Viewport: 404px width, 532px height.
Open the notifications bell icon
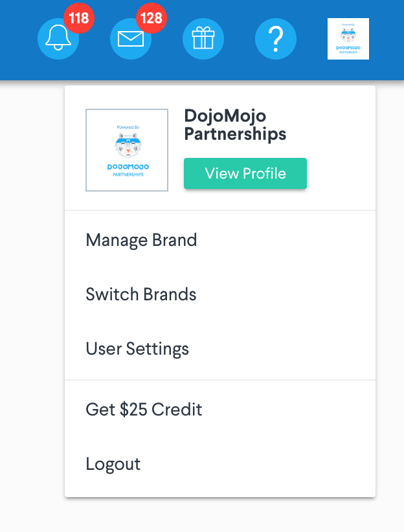pyautogui.click(x=58, y=39)
